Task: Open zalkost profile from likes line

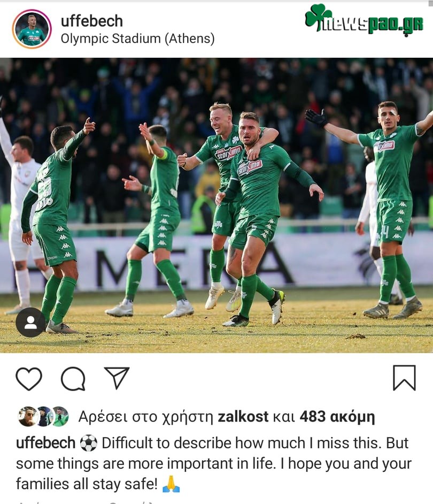Action: point(243,417)
